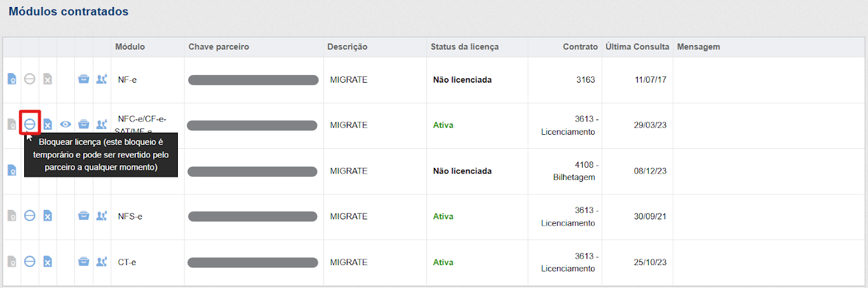
Task: Click the cancel document icon in the NFS-e row
Action: tap(48, 216)
